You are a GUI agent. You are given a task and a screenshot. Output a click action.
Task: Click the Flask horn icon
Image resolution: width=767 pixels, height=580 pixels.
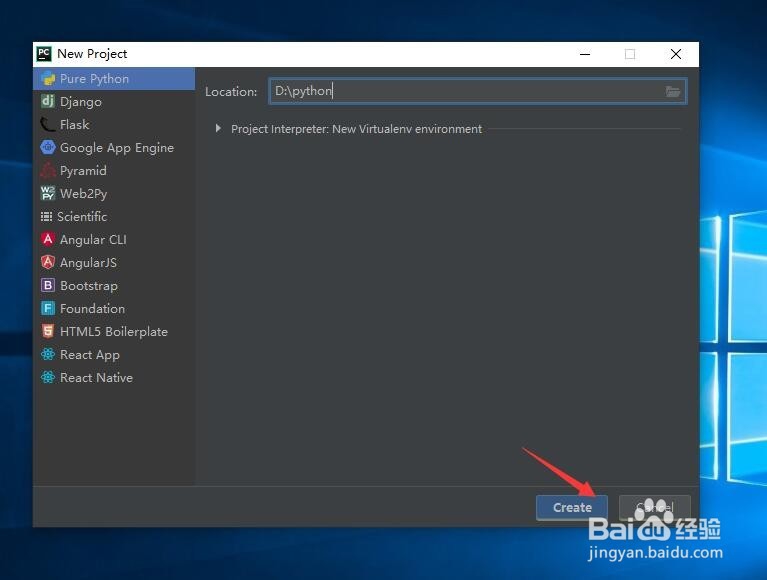[x=48, y=124]
